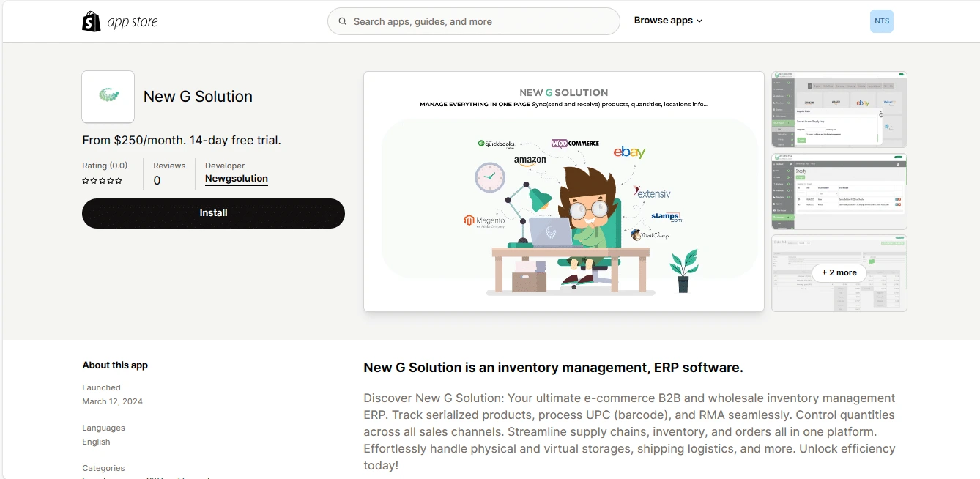980x479 pixels.
Task: View second screenshot thumbnail
Action: click(839, 191)
